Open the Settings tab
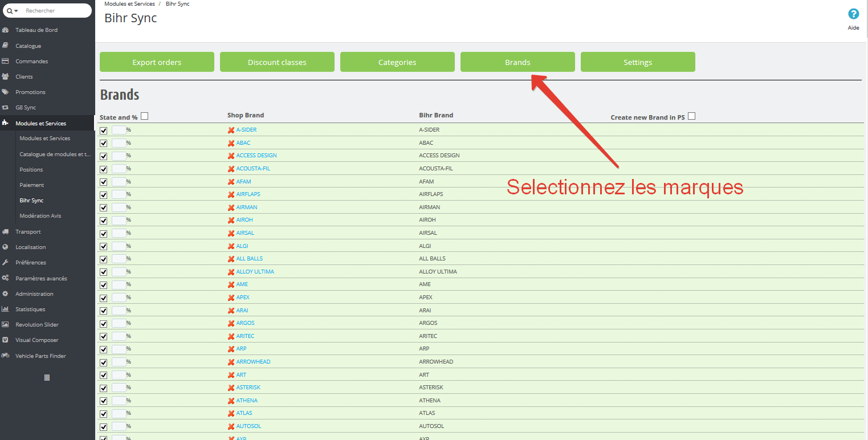Screen dimensions: 868x440 click(x=638, y=62)
